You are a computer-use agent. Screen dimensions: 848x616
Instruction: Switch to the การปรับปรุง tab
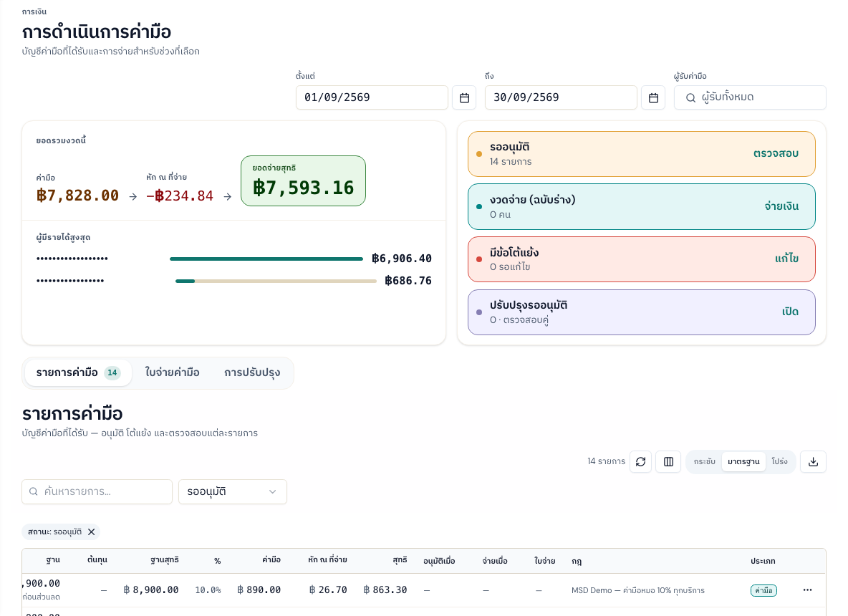[x=252, y=372]
